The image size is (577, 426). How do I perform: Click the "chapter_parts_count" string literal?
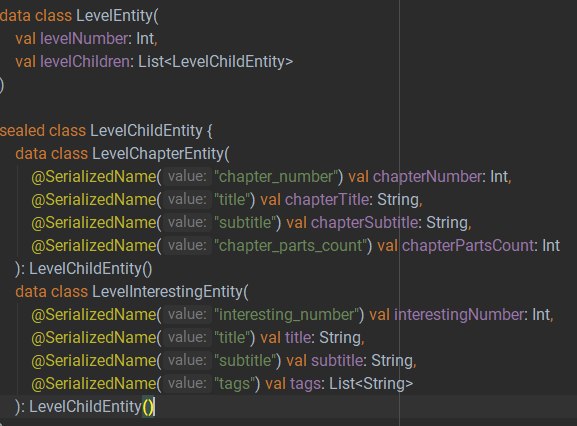pos(290,245)
